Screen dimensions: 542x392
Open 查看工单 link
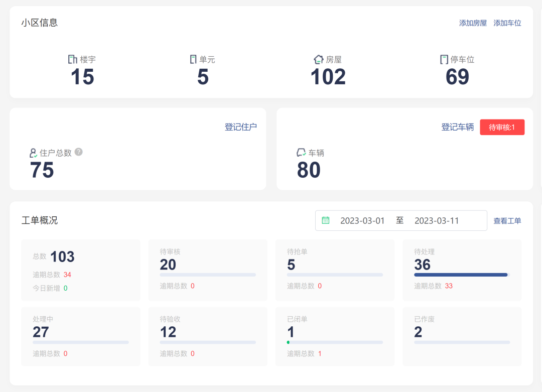[x=507, y=221]
